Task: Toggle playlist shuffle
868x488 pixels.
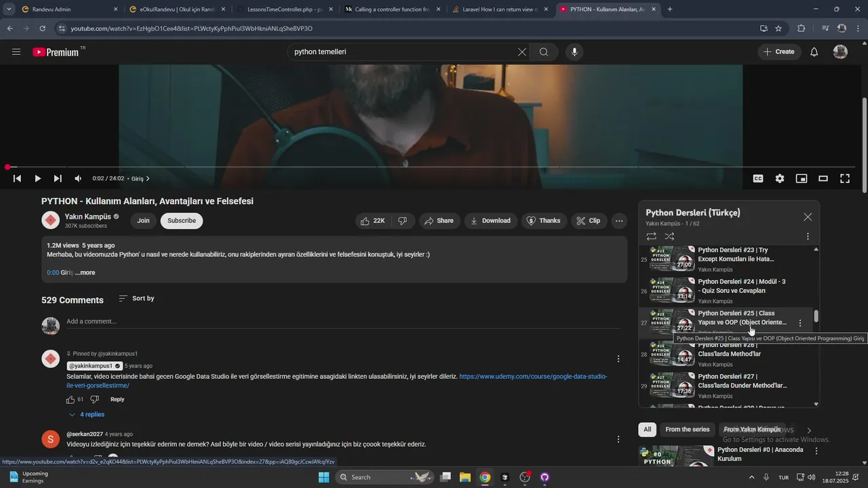Action: (669, 237)
